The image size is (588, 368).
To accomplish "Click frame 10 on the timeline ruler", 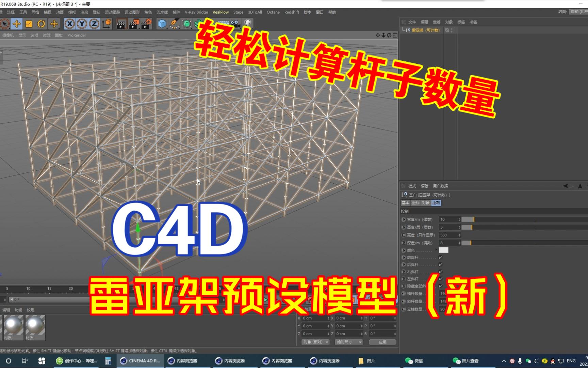I will coord(28,289).
